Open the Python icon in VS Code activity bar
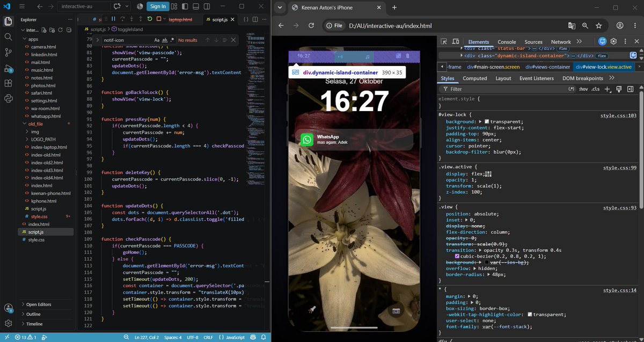Viewport: 644px width, 342px height. click(x=8, y=99)
